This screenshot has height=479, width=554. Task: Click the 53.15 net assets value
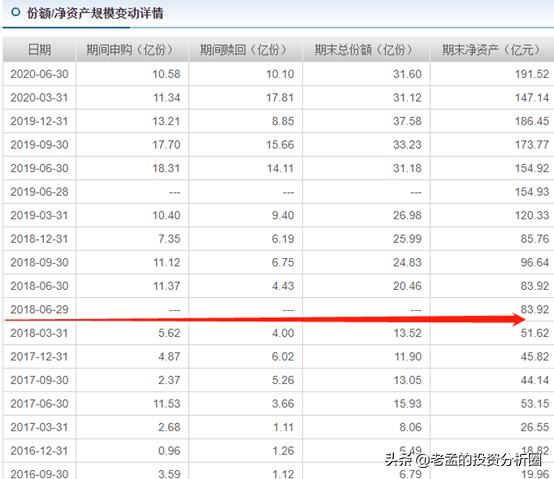535,404
